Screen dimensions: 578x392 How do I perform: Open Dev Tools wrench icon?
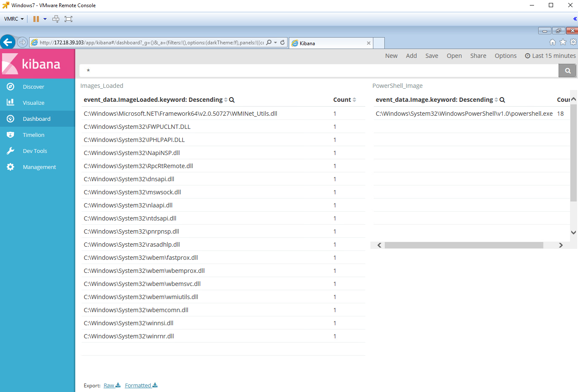pyautogui.click(x=11, y=151)
